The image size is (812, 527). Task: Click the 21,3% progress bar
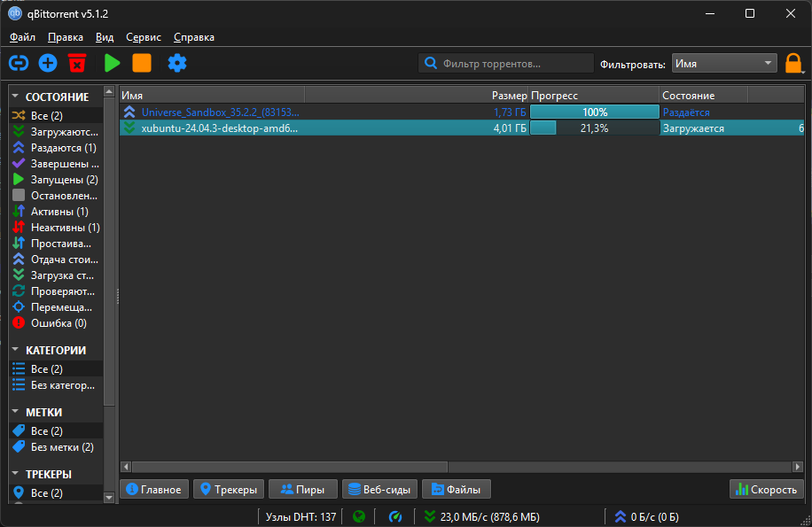(594, 128)
